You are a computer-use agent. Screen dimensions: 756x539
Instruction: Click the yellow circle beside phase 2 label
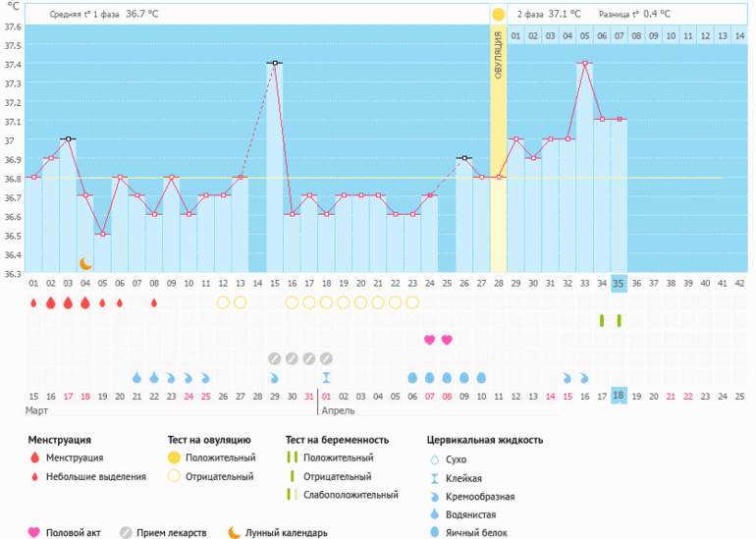pos(499,15)
